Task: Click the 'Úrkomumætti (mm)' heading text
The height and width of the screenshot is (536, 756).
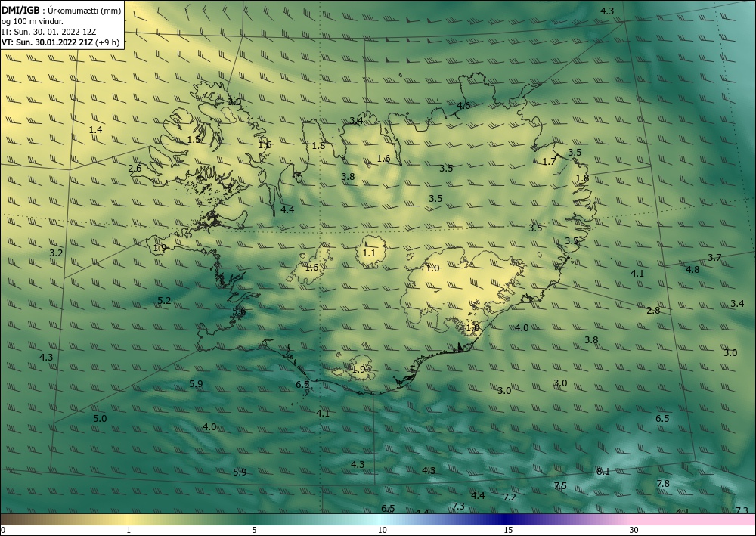Action: click(85, 11)
